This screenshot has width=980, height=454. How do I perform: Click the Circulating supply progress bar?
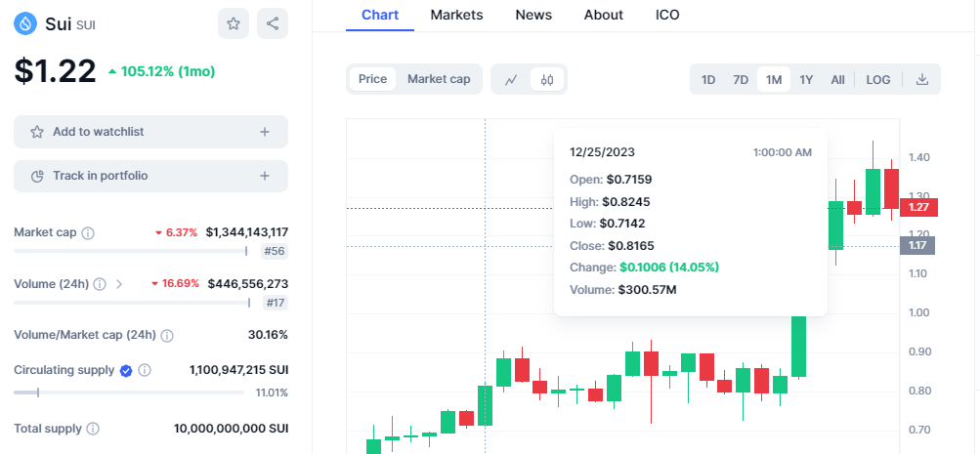pyautogui.click(x=129, y=392)
